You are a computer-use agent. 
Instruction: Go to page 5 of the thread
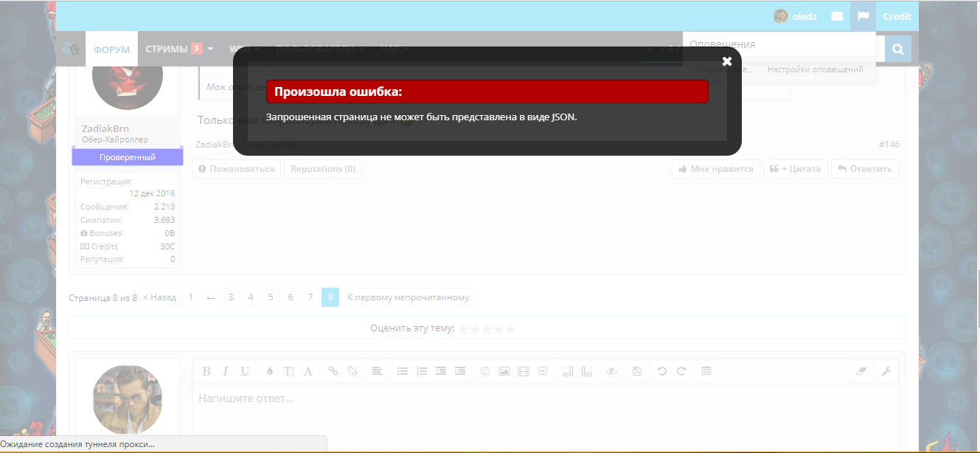coord(270,297)
